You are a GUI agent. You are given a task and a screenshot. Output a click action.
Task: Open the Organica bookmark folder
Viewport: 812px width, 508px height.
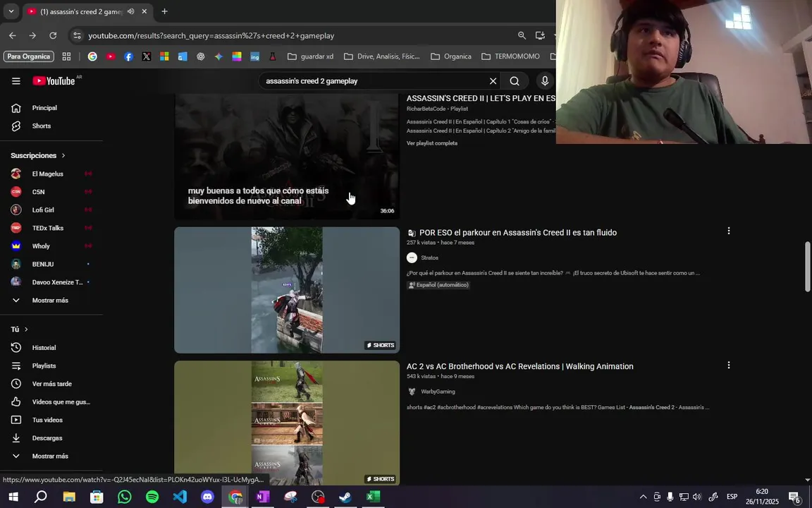451,56
